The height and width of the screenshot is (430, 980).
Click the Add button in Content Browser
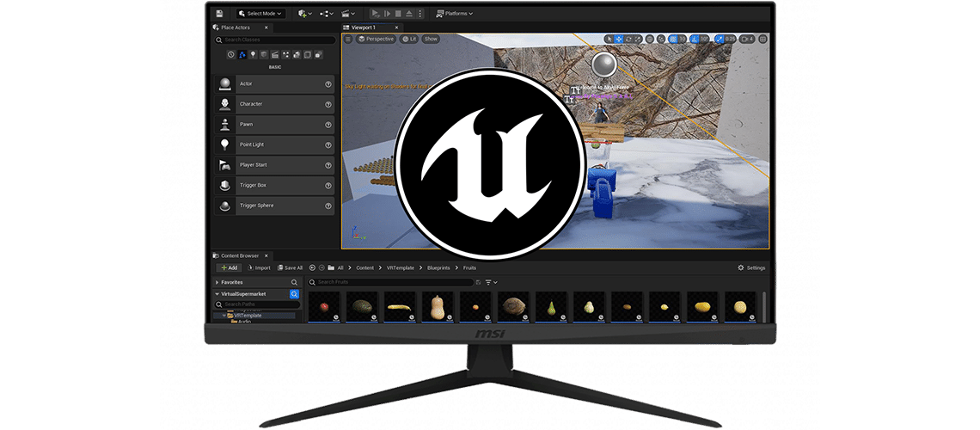(x=228, y=268)
